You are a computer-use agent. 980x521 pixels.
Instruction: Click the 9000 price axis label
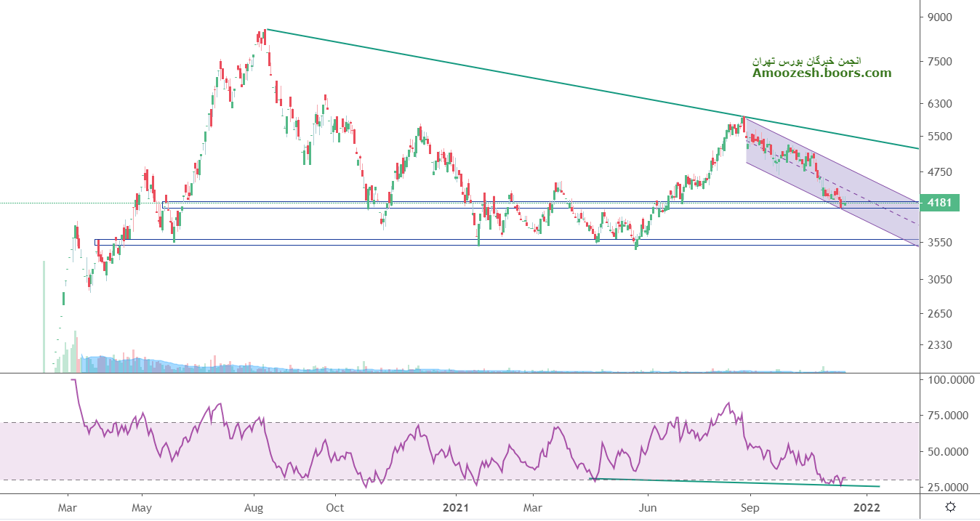click(x=939, y=17)
